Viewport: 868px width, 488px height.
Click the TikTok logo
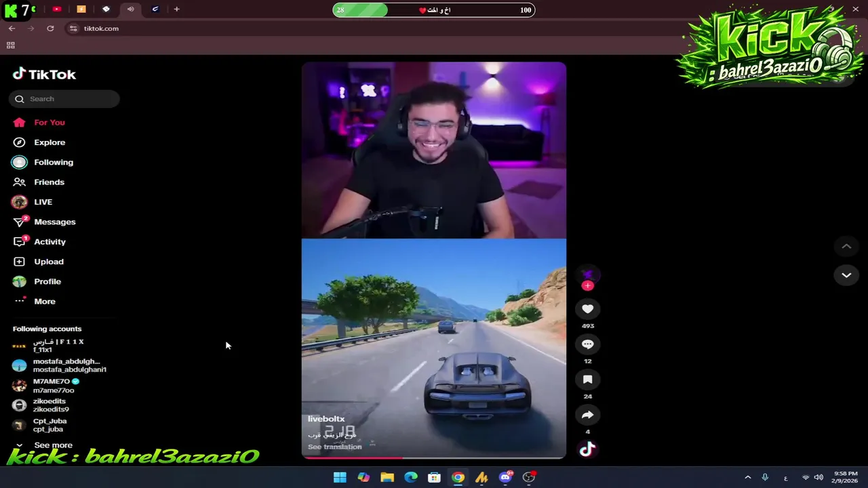(x=44, y=74)
